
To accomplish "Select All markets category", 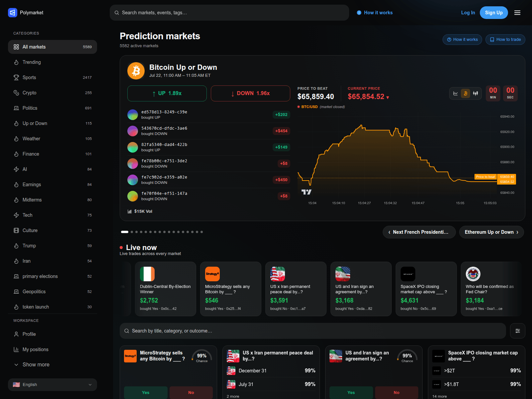I will click(x=53, y=47).
